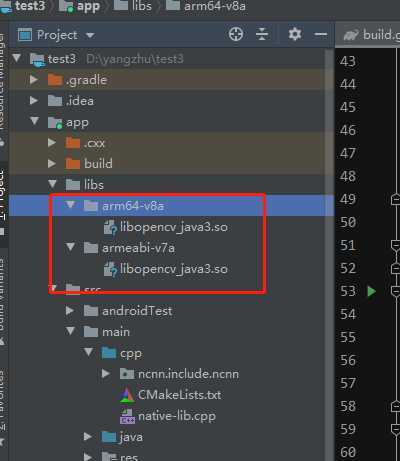Click the locate/select opened file target icon
This screenshot has height=461, width=400.
[x=236, y=34]
